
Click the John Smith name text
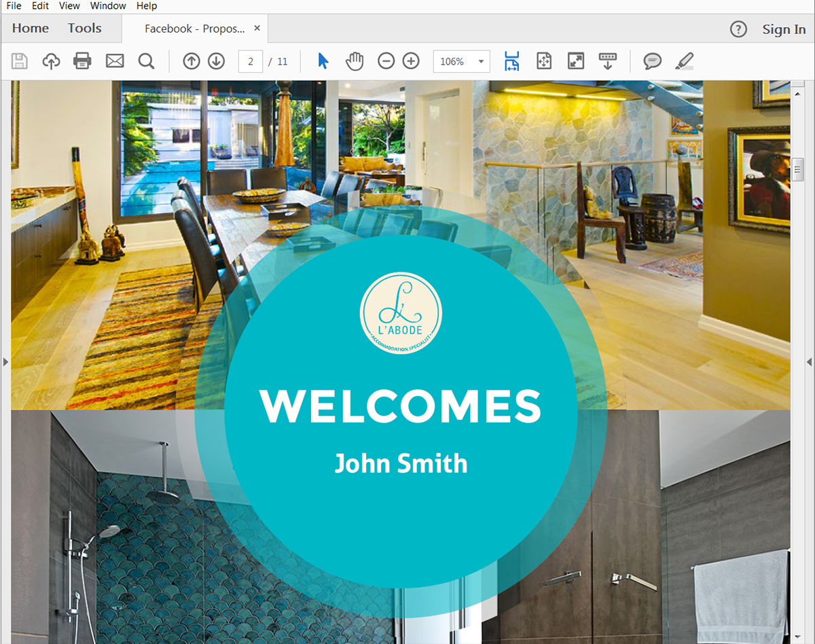click(x=401, y=463)
